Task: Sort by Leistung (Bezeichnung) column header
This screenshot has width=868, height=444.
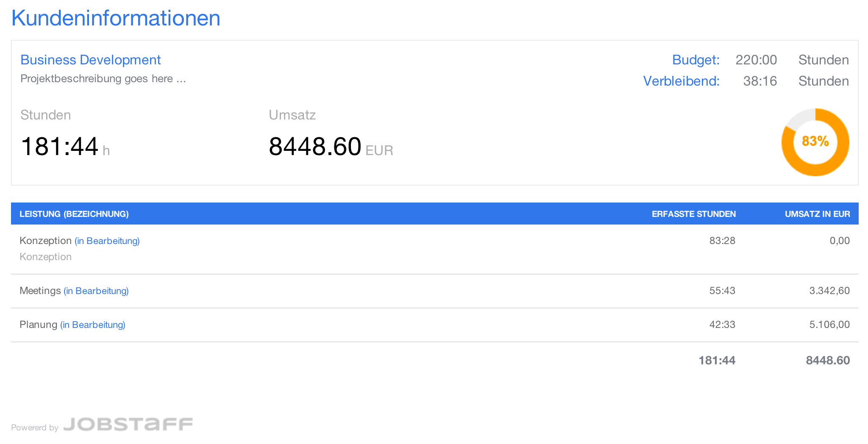Action: (x=74, y=214)
